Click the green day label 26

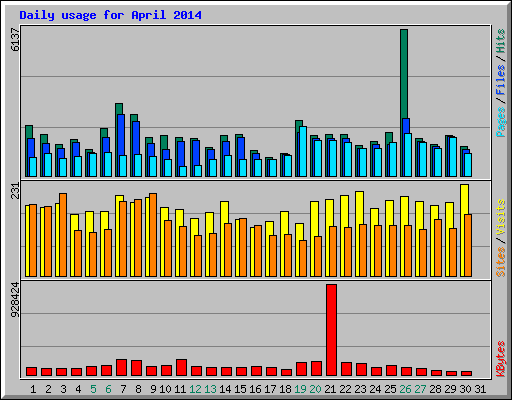click(x=405, y=389)
